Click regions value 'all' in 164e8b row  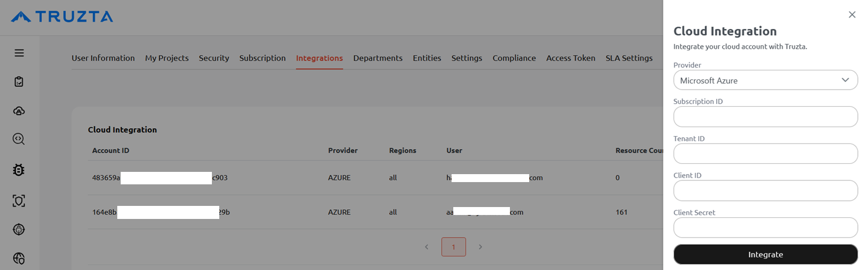(393, 212)
